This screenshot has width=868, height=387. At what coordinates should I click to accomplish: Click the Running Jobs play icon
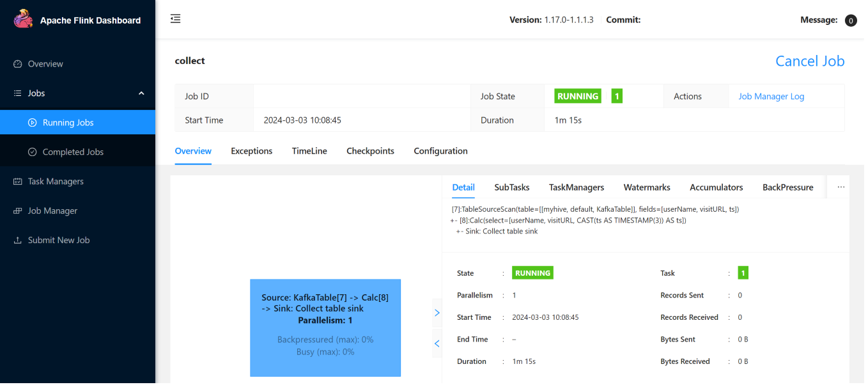[x=33, y=123]
